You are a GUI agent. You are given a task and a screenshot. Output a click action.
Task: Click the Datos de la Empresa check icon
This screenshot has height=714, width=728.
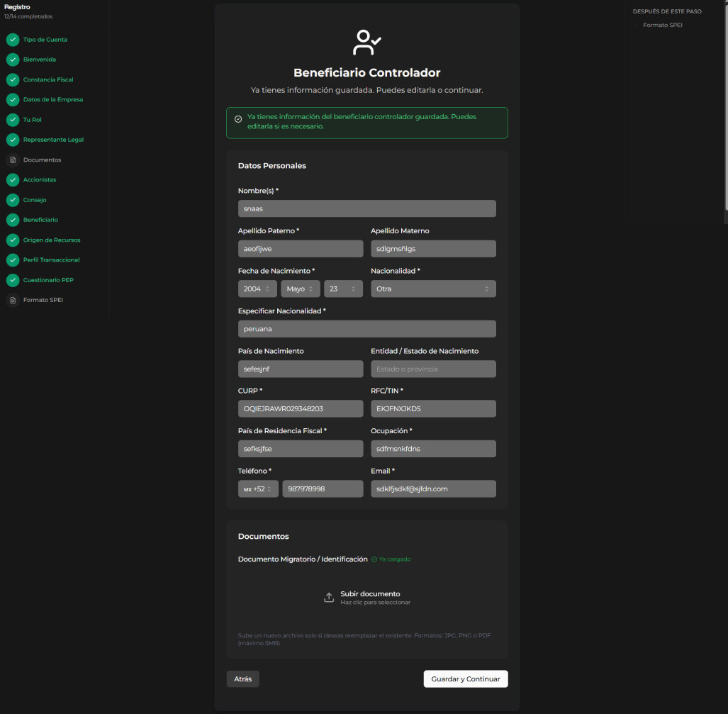[x=13, y=99]
